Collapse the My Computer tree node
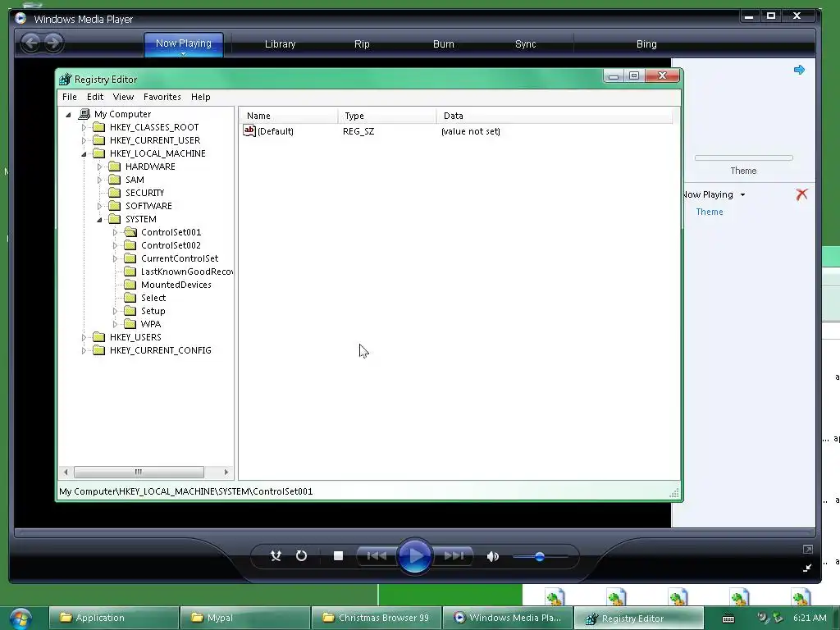Image resolution: width=840 pixels, height=630 pixels. [x=68, y=115]
